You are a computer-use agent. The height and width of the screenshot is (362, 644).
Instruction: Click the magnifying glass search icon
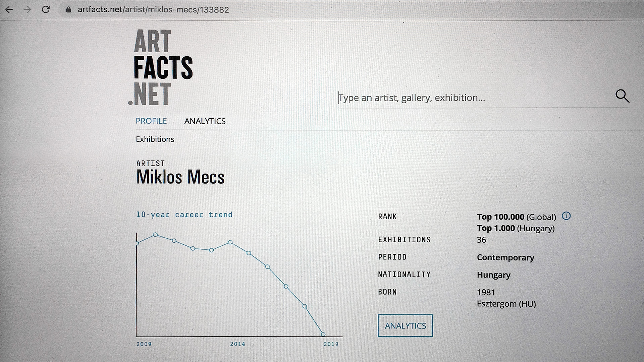pyautogui.click(x=622, y=96)
